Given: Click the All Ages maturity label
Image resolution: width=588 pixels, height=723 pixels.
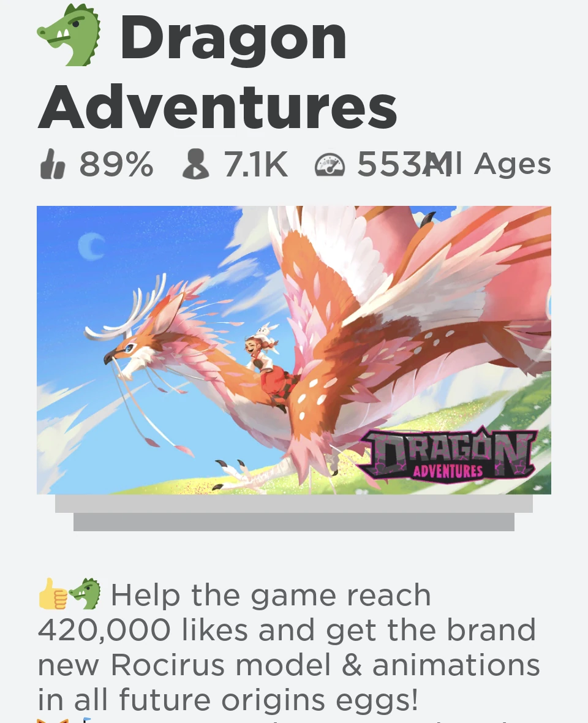Looking at the screenshot, I should [489, 165].
